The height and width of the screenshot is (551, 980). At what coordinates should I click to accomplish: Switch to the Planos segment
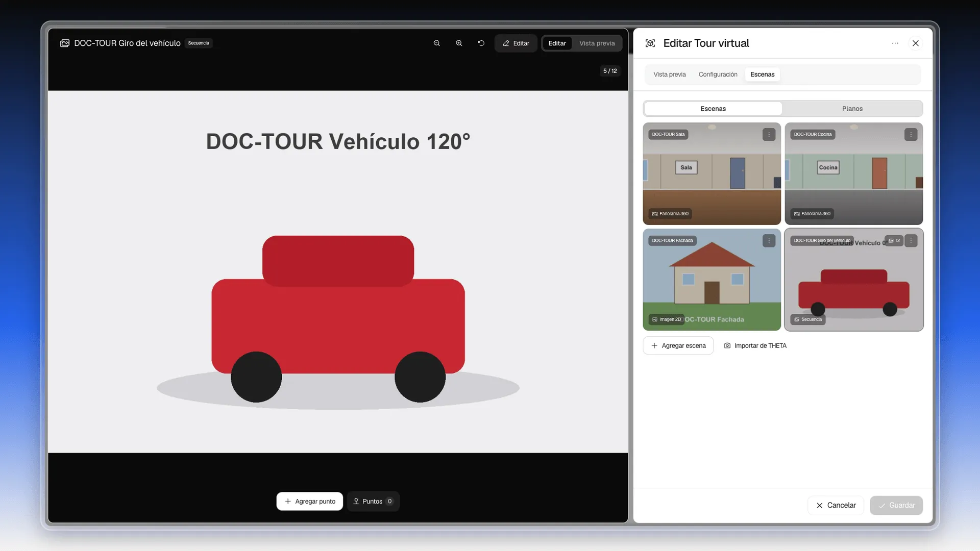(x=852, y=109)
